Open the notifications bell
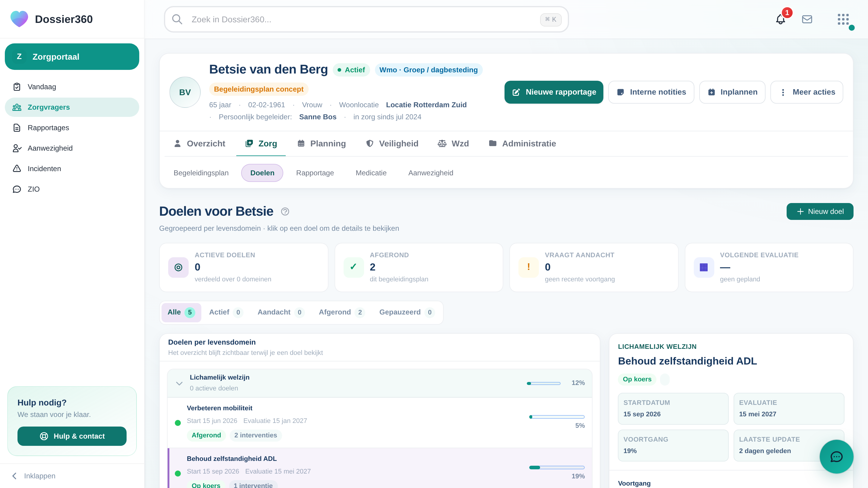Viewport: 868px width, 488px height. 780,19
